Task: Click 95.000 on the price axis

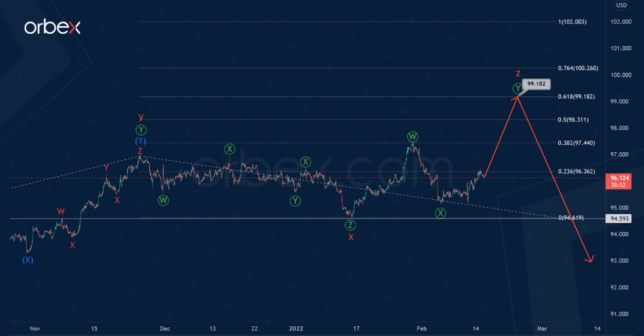Action: pyautogui.click(x=620, y=207)
